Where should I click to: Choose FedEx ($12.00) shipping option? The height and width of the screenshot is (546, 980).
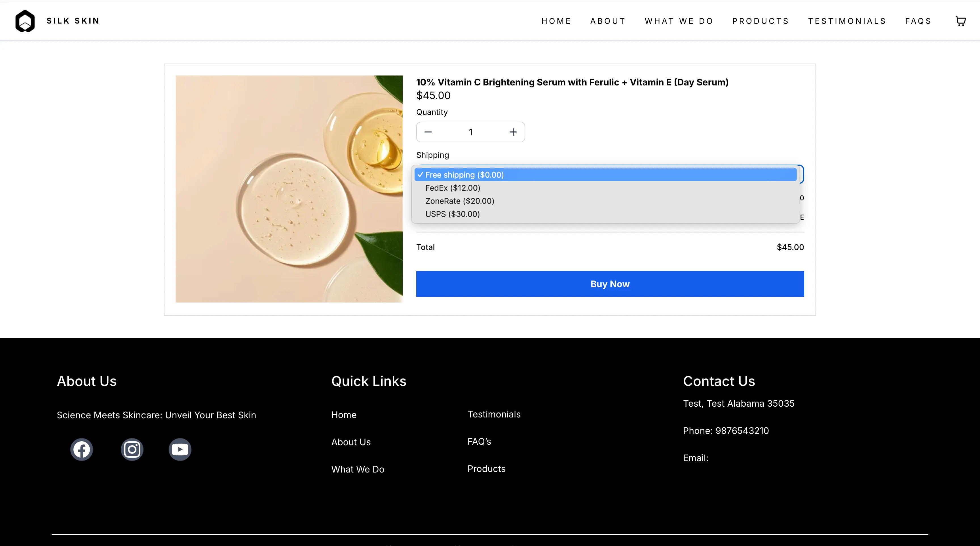pyautogui.click(x=453, y=188)
